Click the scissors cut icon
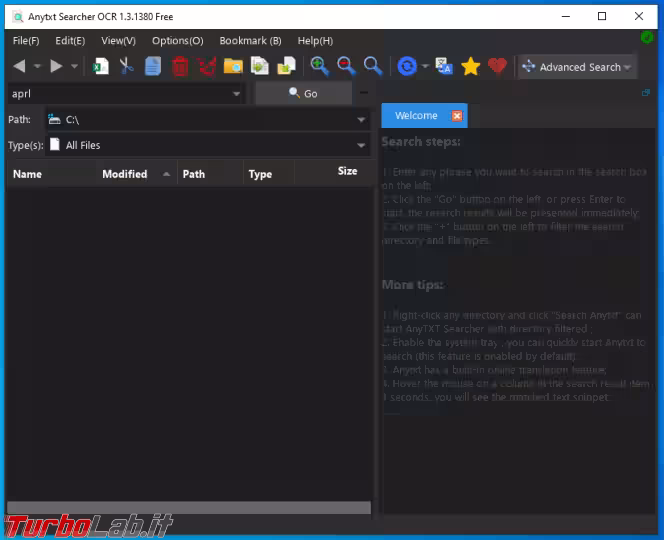This screenshot has width=664, height=540. 126,66
